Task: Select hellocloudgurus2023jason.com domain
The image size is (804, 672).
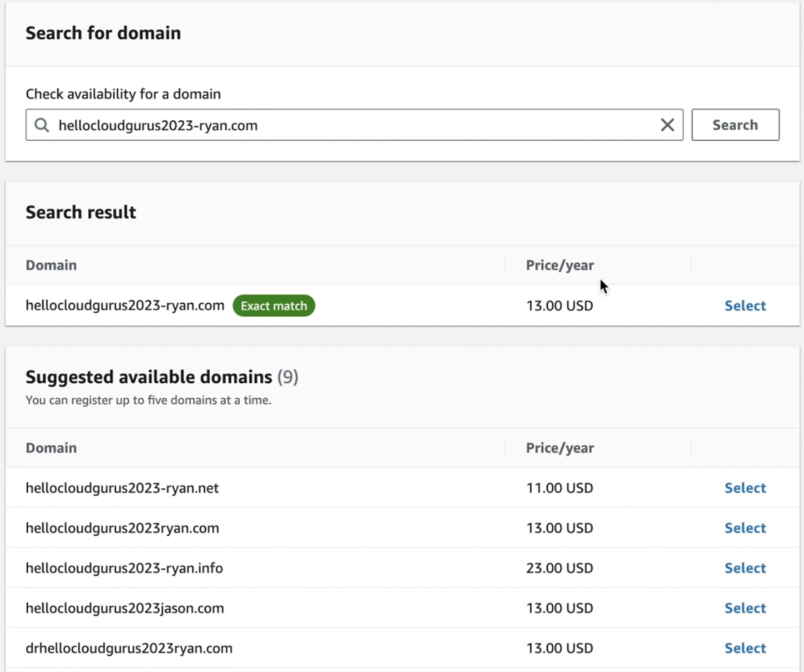Action: (x=745, y=608)
